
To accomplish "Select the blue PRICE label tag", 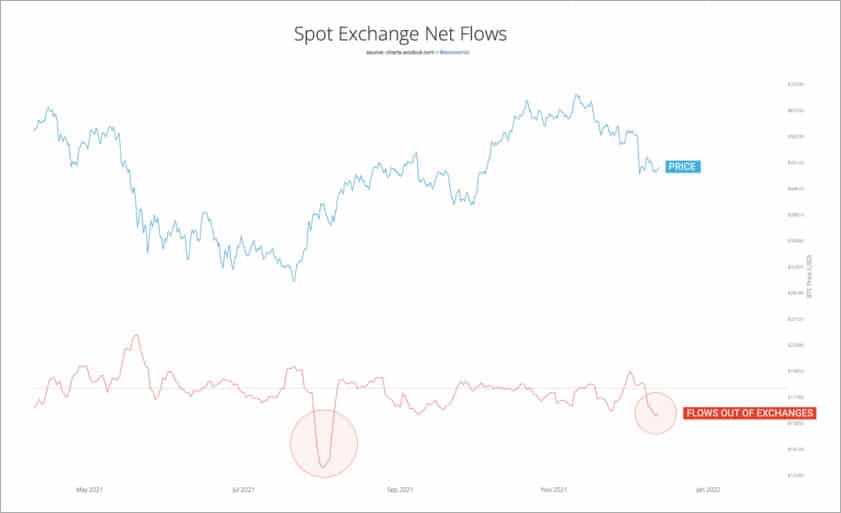I will click(x=683, y=166).
